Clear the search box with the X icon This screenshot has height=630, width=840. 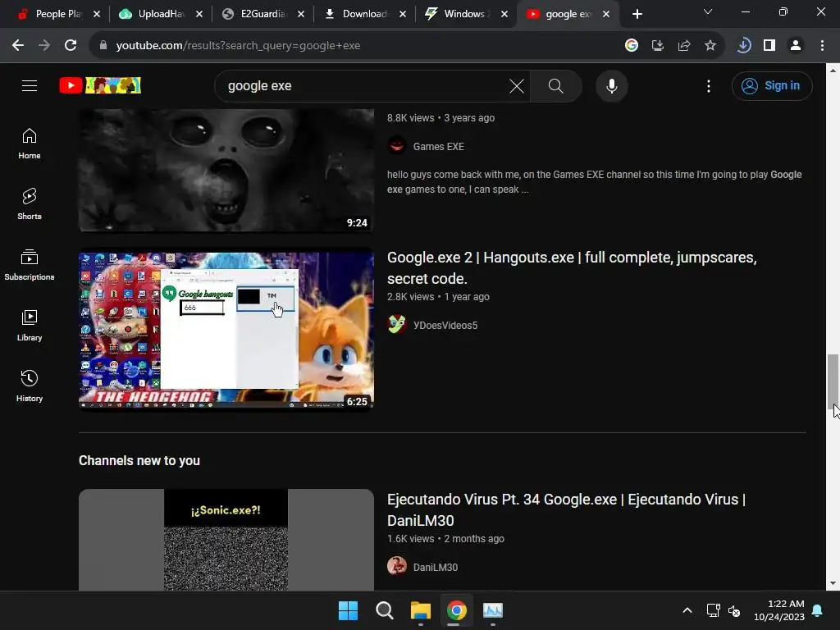click(x=517, y=85)
